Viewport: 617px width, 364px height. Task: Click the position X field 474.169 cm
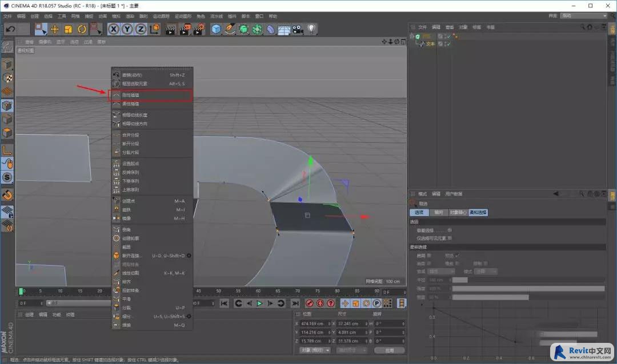click(314, 323)
